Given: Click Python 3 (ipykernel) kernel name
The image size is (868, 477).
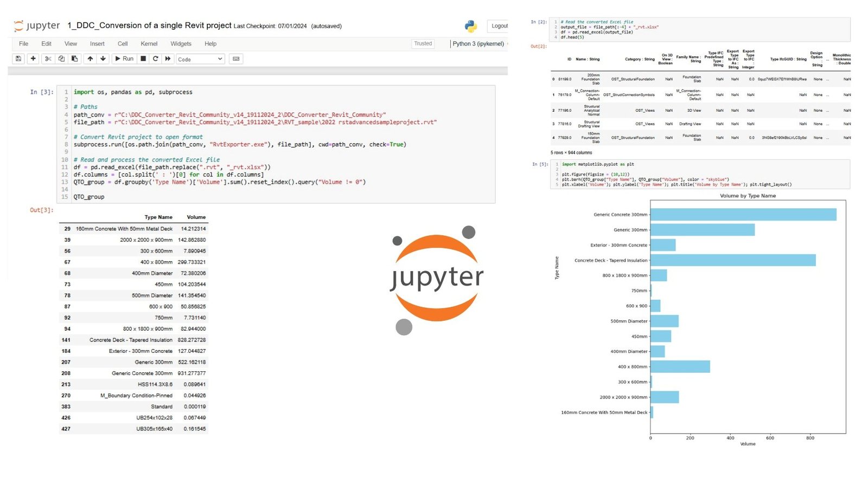Looking at the screenshot, I should point(478,44).
